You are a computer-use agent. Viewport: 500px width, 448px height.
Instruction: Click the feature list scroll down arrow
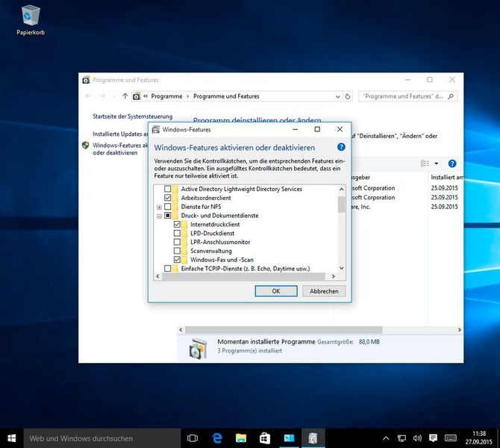342,268
